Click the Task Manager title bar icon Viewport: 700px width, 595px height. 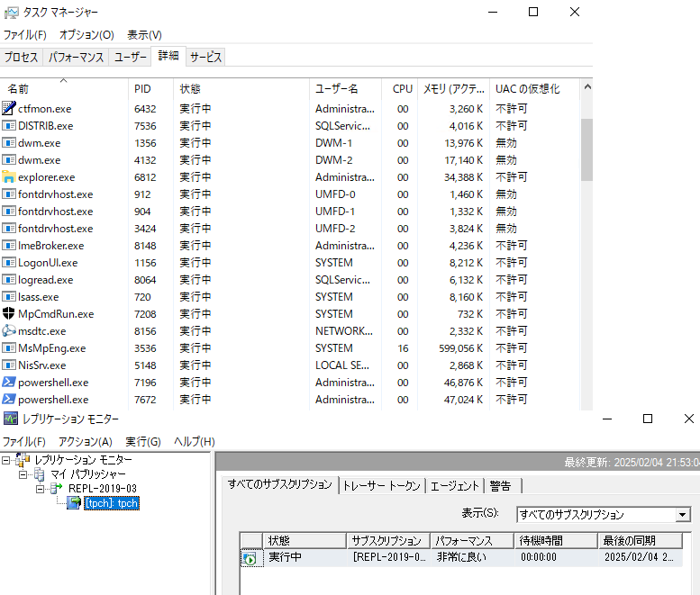(11, 13)
